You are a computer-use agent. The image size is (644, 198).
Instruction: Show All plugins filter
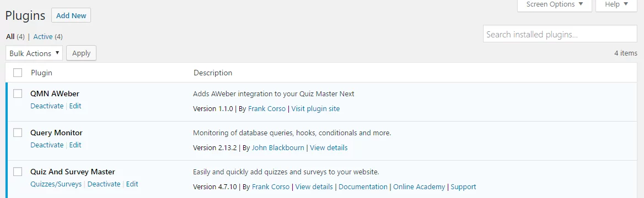click(x=10, y=36)
